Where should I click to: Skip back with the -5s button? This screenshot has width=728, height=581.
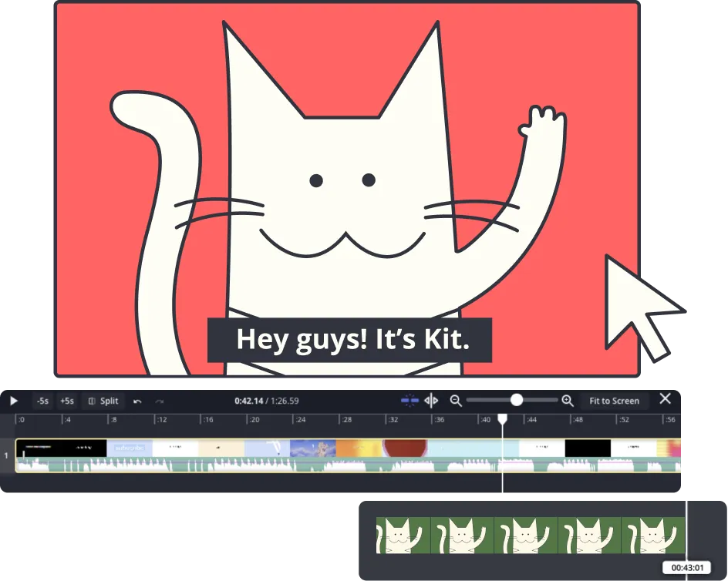[x=42, y=401]
